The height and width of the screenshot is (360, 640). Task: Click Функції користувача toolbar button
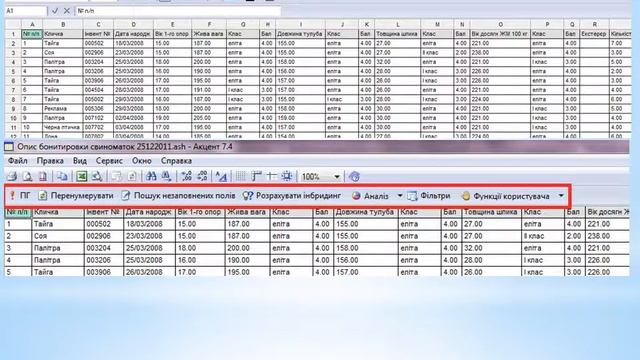(x=505, y=196)
